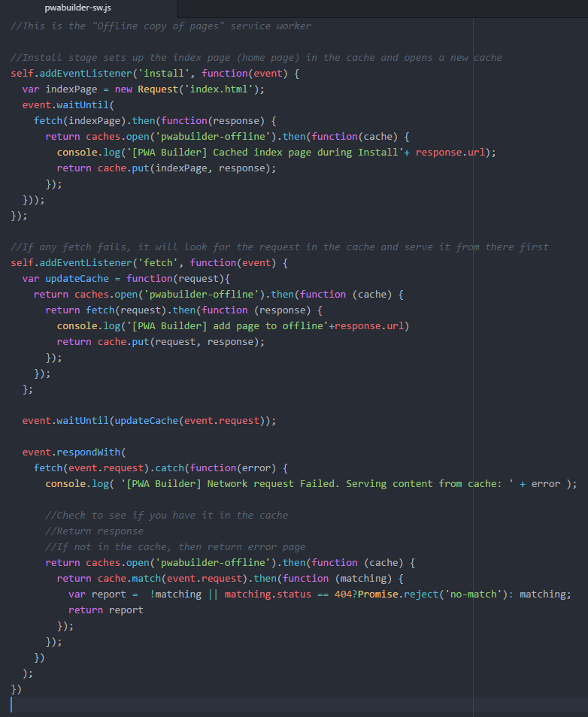Click the 'add page to offline' log line

(x=233, y=326)
